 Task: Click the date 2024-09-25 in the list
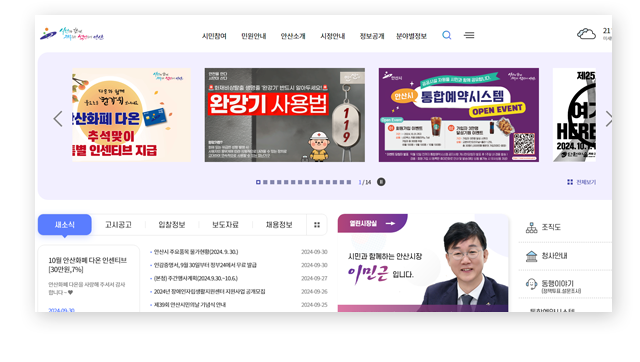pos(314,304)
